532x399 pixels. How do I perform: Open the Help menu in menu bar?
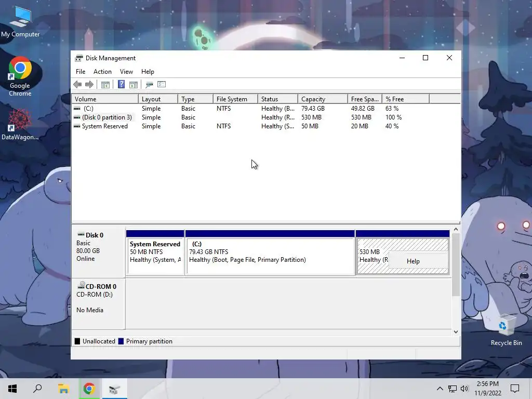tap(148, 72)
